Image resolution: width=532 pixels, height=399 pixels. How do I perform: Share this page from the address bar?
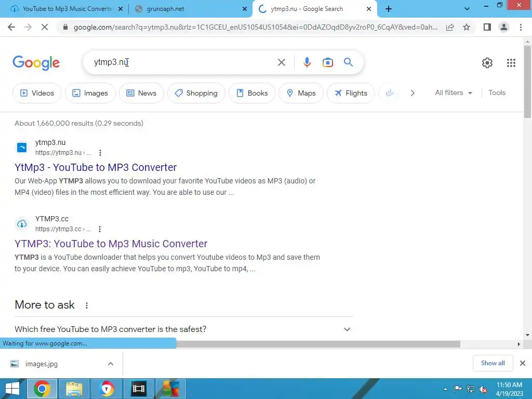[450, 27]
